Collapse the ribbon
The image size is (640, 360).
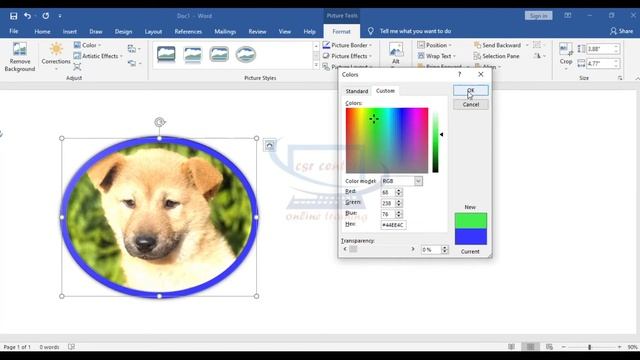[637, 78]
